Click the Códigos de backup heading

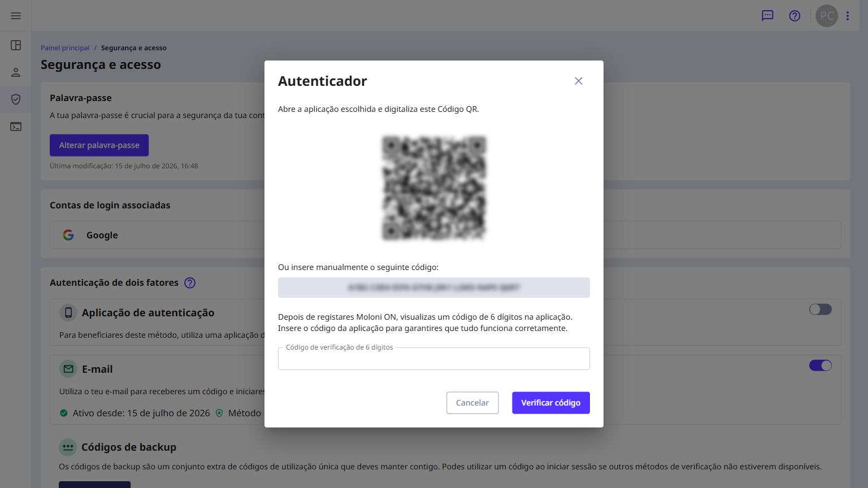[x=129, y=447]
